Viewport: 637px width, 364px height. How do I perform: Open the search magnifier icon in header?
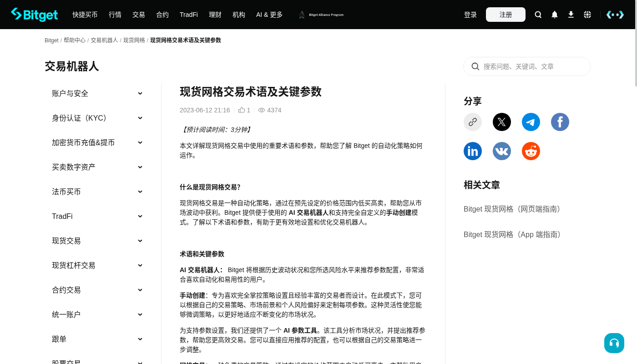tap(538, 15)
